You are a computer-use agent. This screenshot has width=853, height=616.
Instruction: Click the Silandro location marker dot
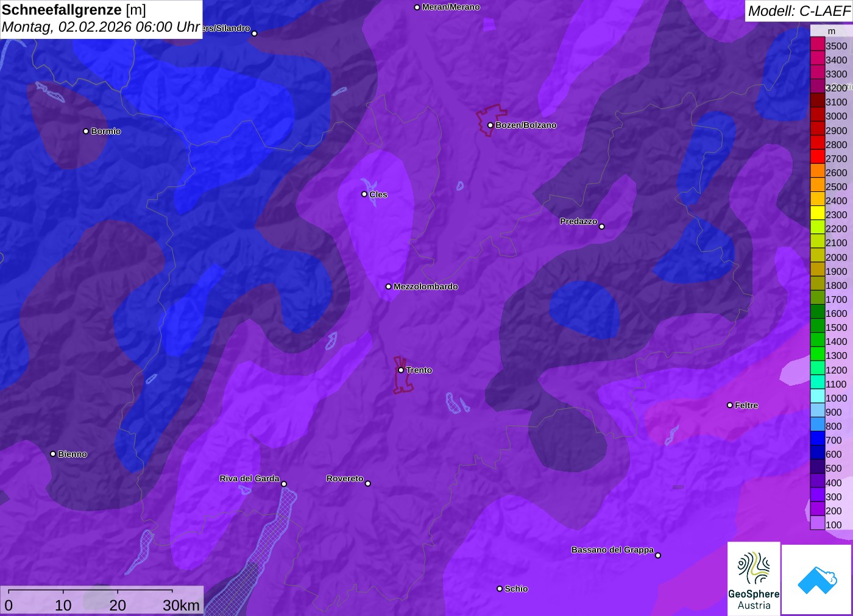(255, 34)
